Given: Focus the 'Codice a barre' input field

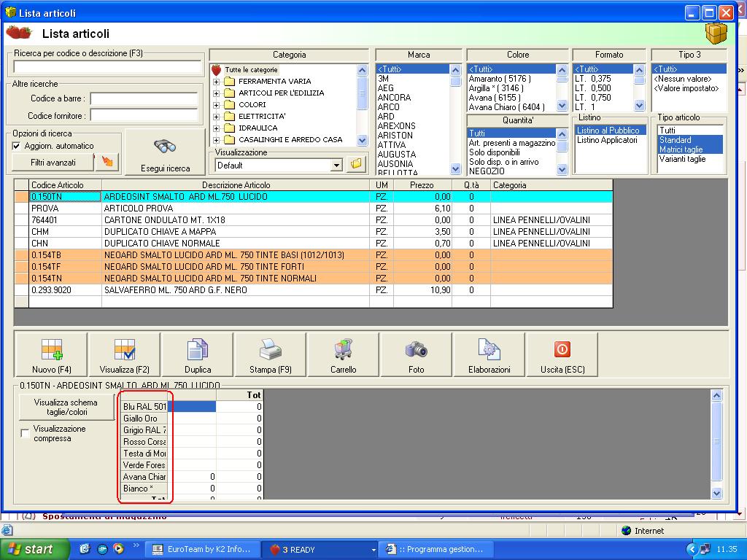Looking at the screenshot, I should 144,98.
